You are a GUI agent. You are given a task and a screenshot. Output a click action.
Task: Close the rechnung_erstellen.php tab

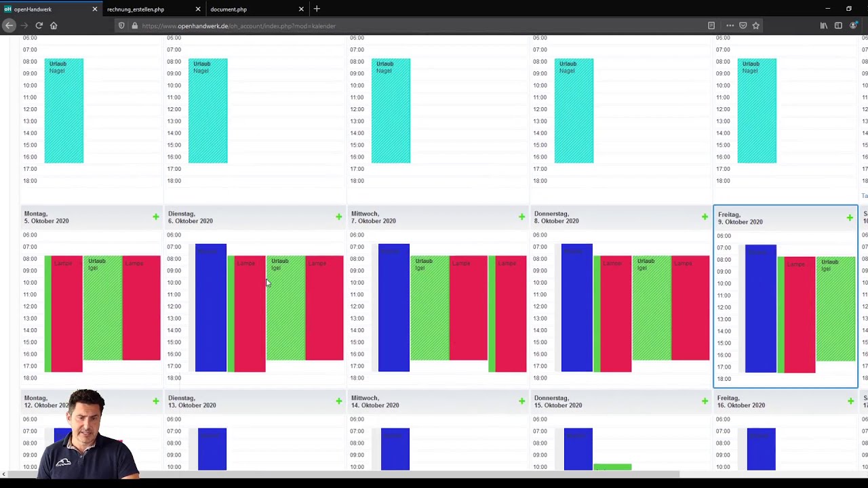(x=198, y=9)
